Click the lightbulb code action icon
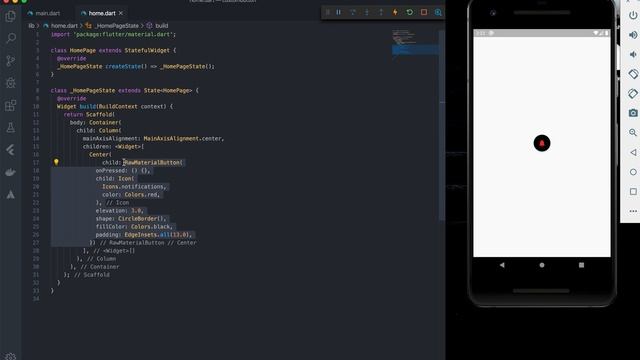The image size is (640, 360). coord(56,162)
